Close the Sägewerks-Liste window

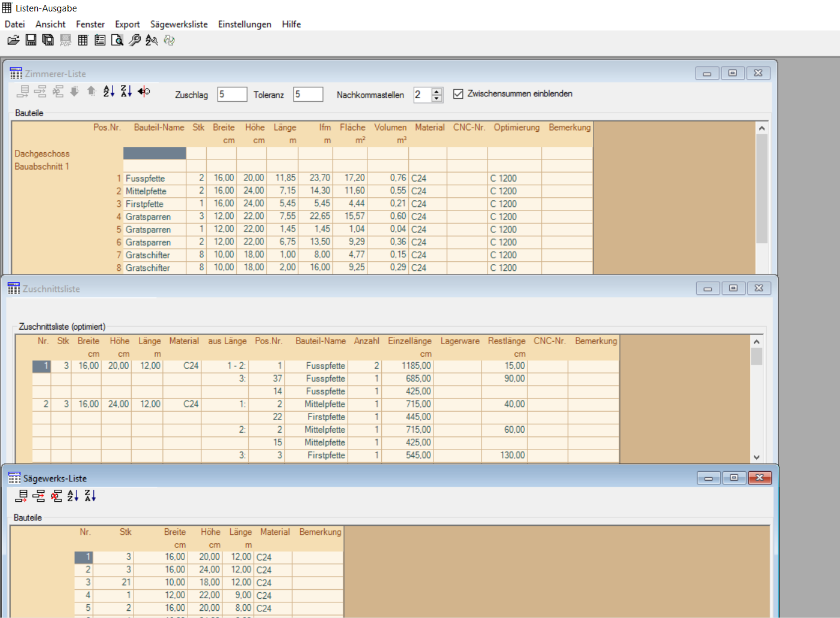(x=760, y=478)
